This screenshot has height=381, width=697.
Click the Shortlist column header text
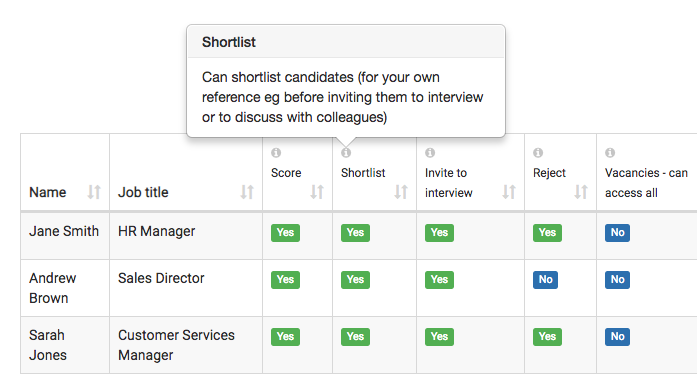coord(363,173)
